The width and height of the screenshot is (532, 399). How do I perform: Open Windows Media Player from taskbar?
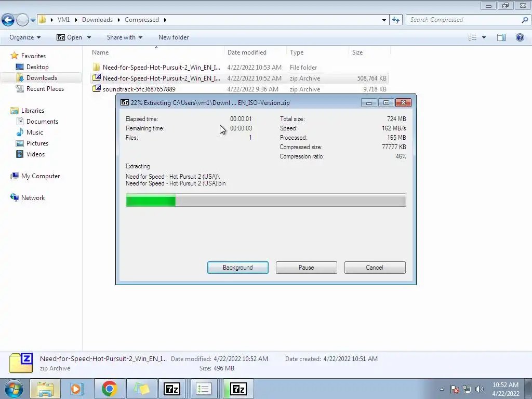coord(77,389)
